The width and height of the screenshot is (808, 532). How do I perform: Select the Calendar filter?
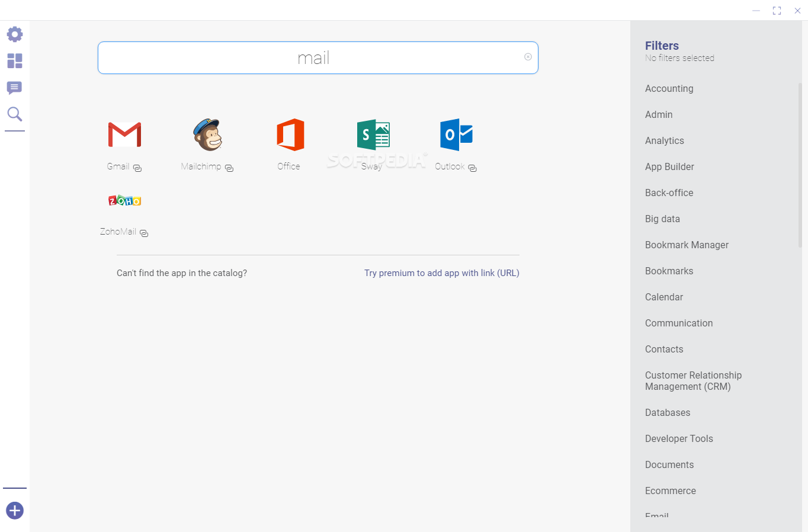[664, 297]
